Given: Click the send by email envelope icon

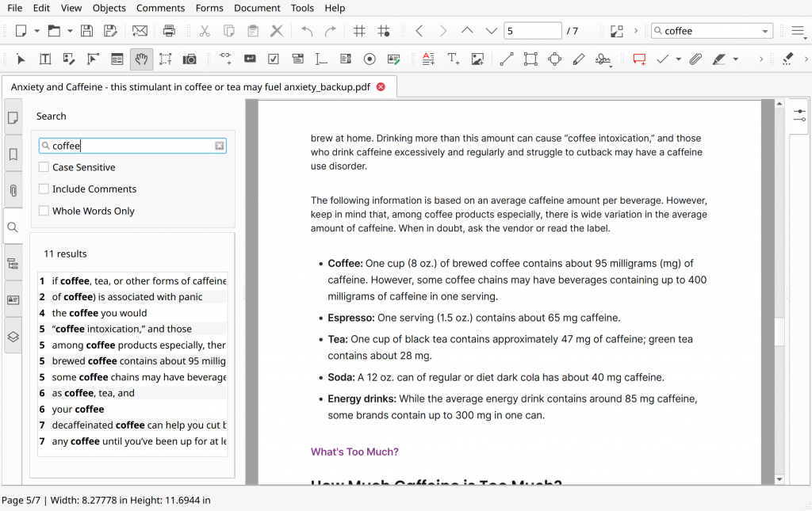Looking at the screenshot, I should (140, 31).
